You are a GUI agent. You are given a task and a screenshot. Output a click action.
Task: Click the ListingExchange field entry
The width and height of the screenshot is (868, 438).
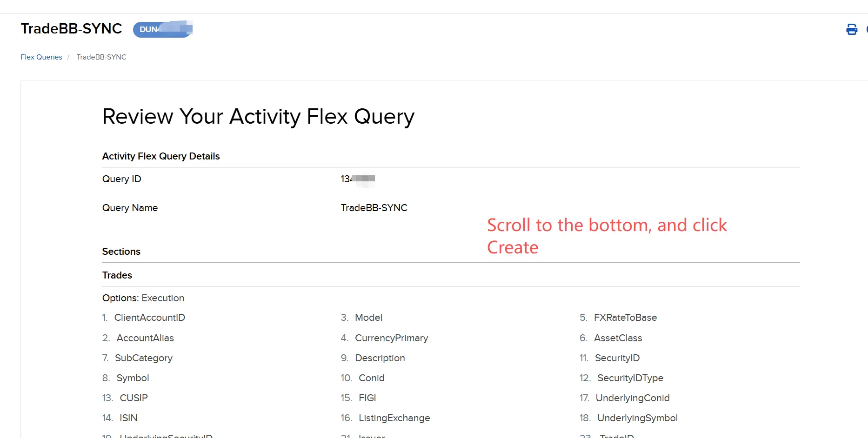[394, 418]
